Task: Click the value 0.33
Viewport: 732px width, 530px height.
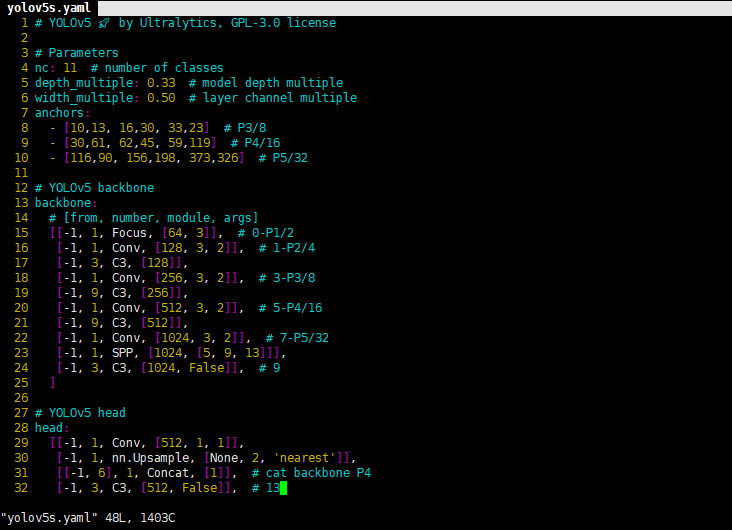Action: 161,83
